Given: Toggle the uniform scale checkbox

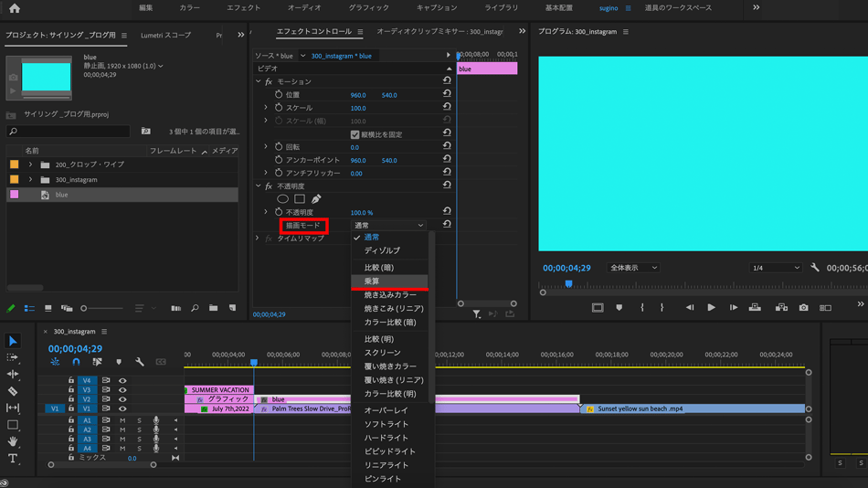Looking at the screenshot, I should (355, 134).
